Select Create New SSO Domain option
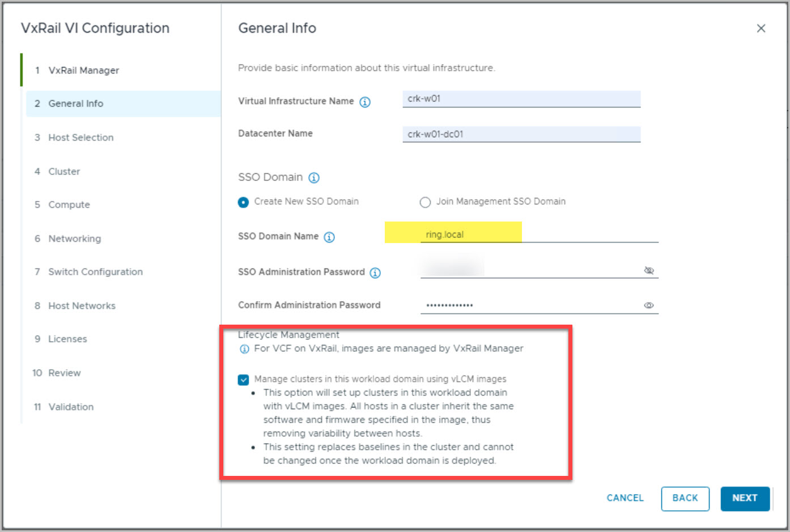790x532 pixels. 243,202
